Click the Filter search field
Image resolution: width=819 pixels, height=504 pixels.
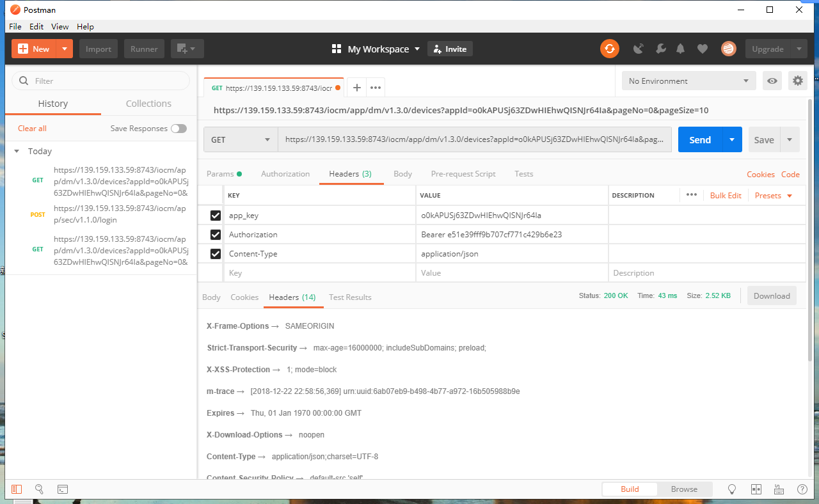click(x=101, y=81)
